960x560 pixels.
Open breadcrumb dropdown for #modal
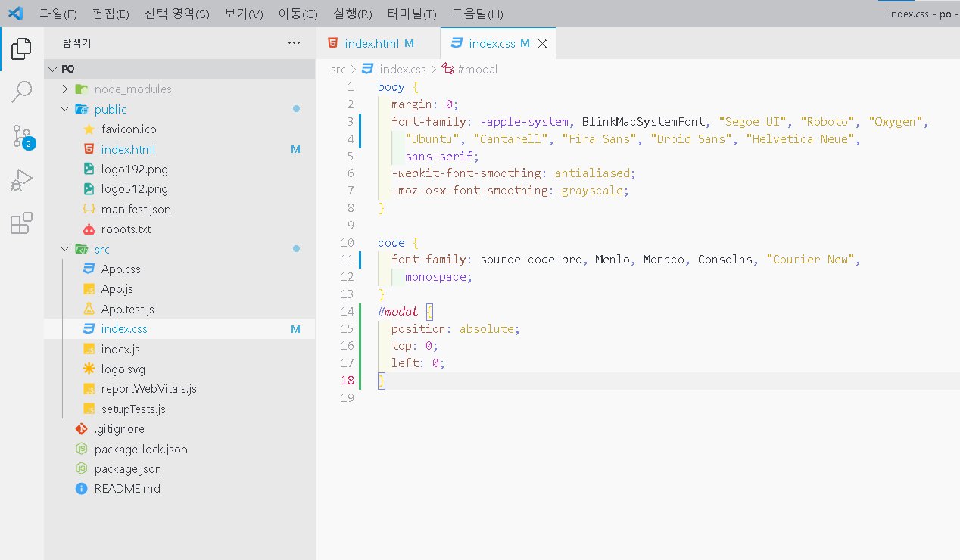point(478,69)
